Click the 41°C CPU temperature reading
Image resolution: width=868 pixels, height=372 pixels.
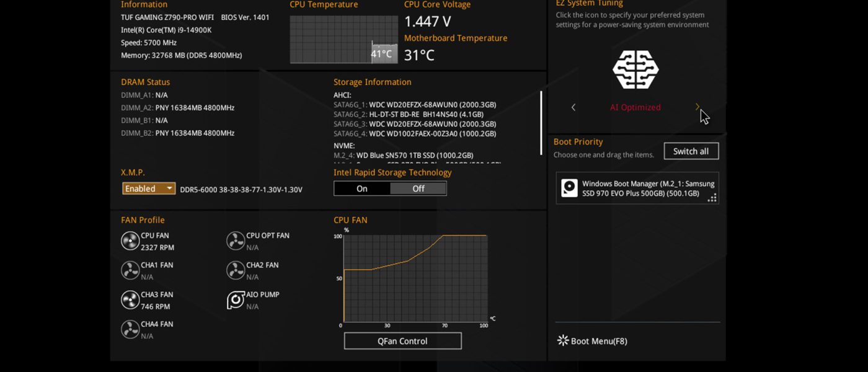click(x=381, y=54)
